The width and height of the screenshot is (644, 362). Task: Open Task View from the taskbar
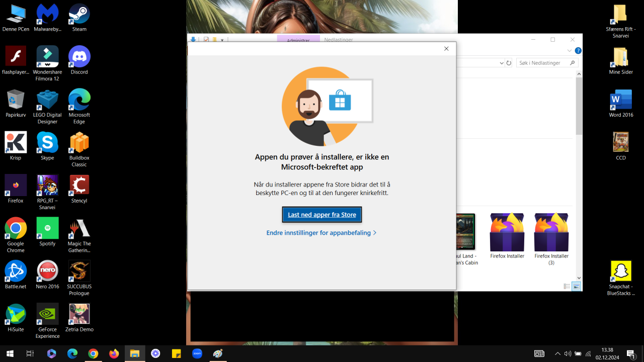click(x=30, y=353)
